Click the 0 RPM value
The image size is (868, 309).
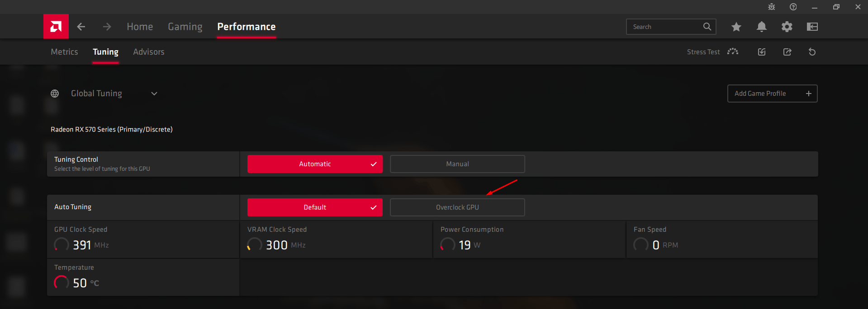click(x=665, y=245)
